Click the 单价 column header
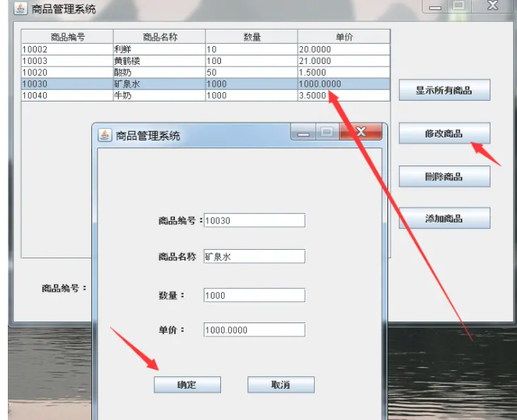This screenshot has width=517, height=420. (x=344, y=37)
